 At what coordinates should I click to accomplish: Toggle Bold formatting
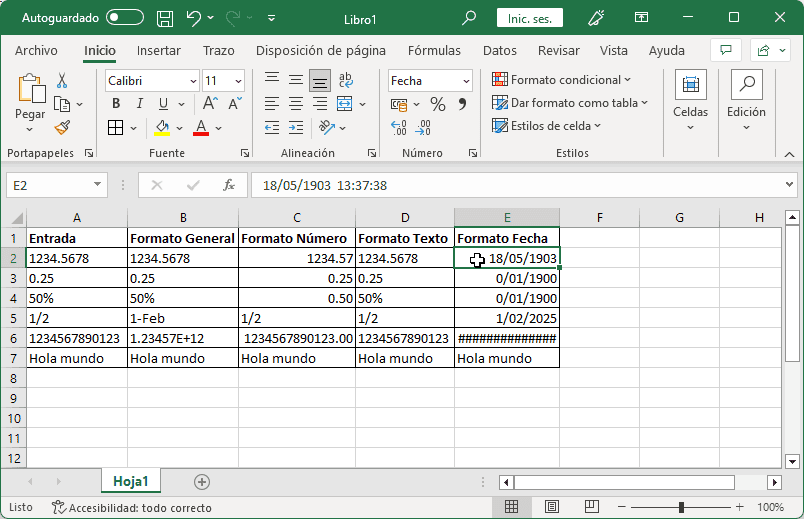pyautogui.click(x=116, y=104)
